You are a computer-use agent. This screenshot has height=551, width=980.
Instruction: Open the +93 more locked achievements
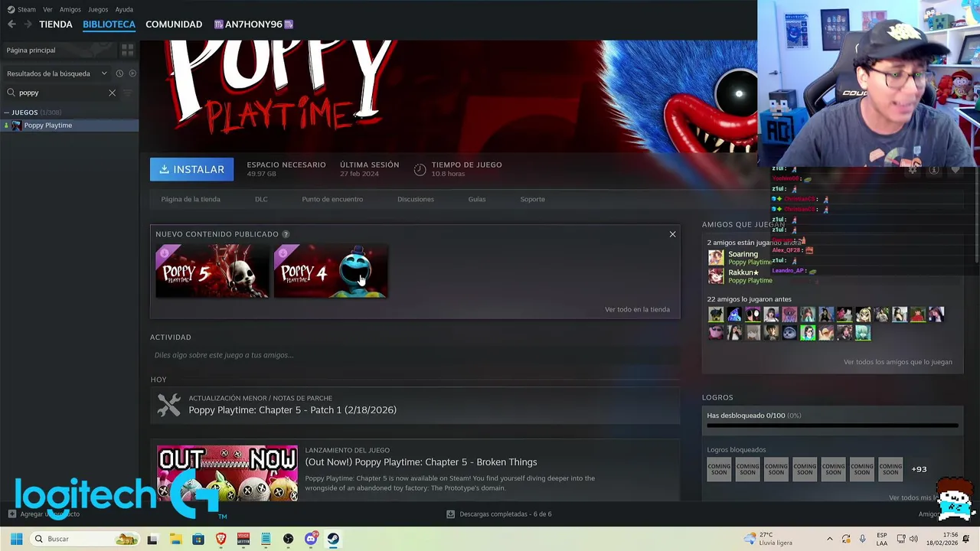pos(919,469)
